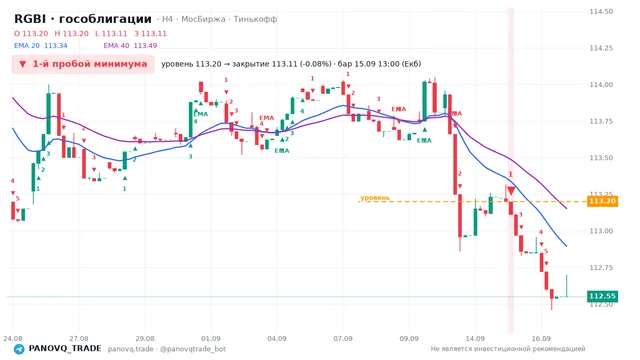The image size is (640, 360).
Task: Click the green 'EMA' marker near 09.09 candles
Action: (x=424, y=140)
